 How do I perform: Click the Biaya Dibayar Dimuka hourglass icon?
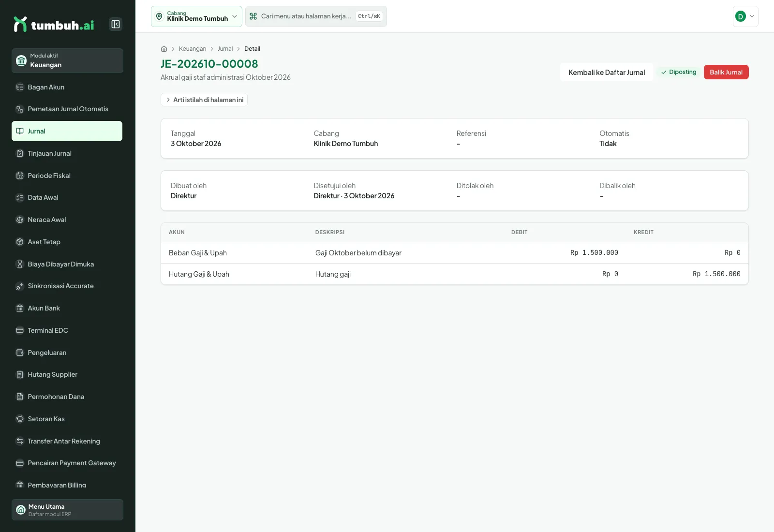click(x=20, y=264)
